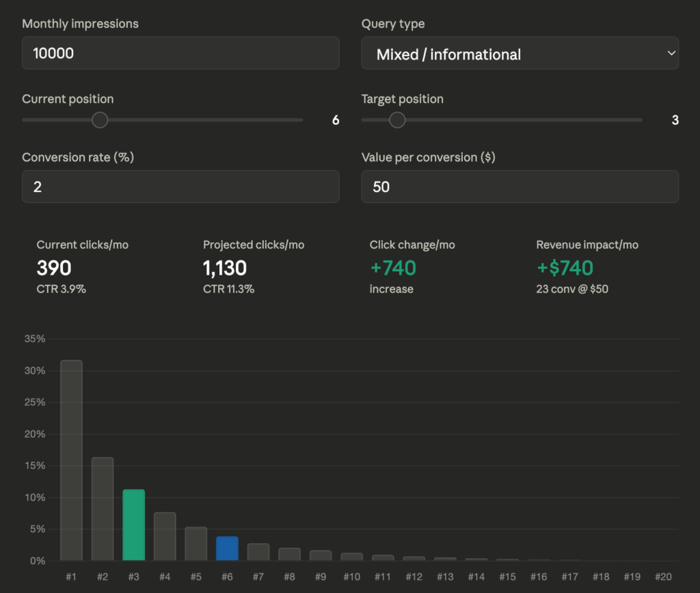Viewport: 700px width, 593px height.
Task: Select the Conversion rate percentage field
Action: [180, 186]
